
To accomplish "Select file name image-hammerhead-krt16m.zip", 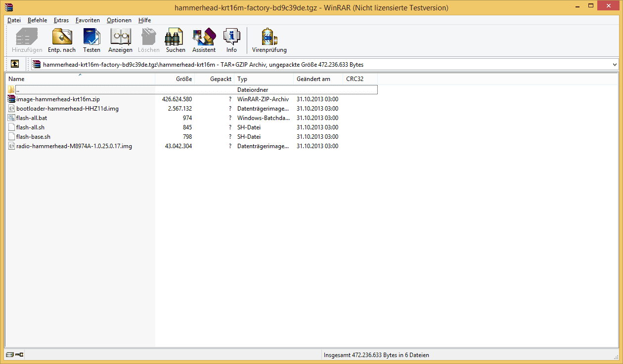I will pos(58,99).
